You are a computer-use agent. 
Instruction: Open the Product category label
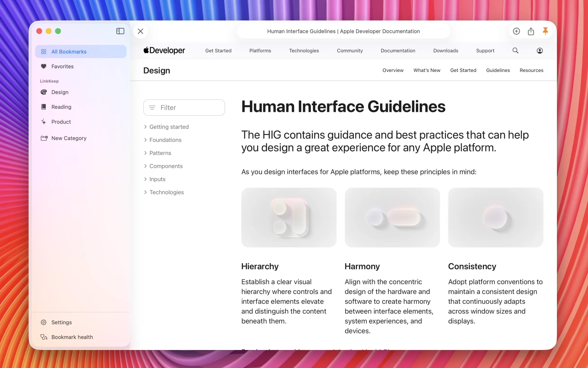[61, 122]
